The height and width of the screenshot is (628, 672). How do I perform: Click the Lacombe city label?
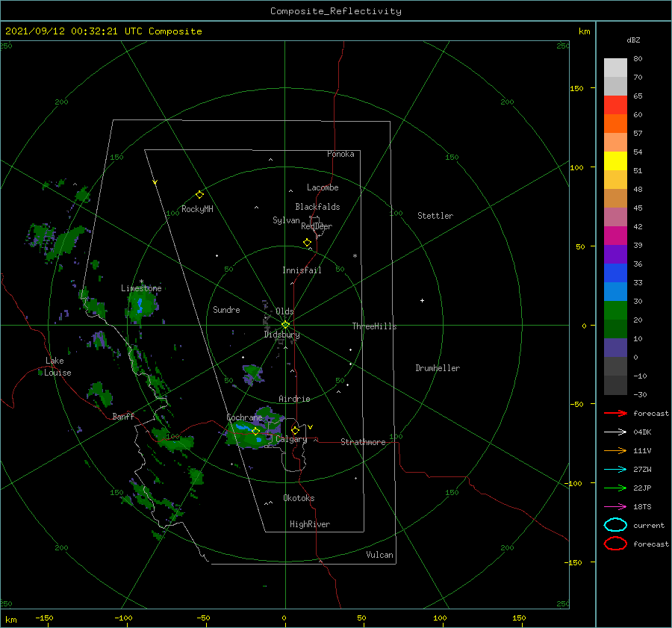point(323,187)
